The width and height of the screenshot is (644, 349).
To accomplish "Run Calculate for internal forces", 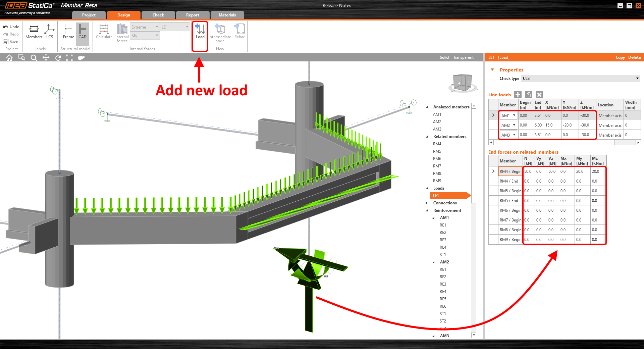I will pyautogui.click(x=104, y=33).
